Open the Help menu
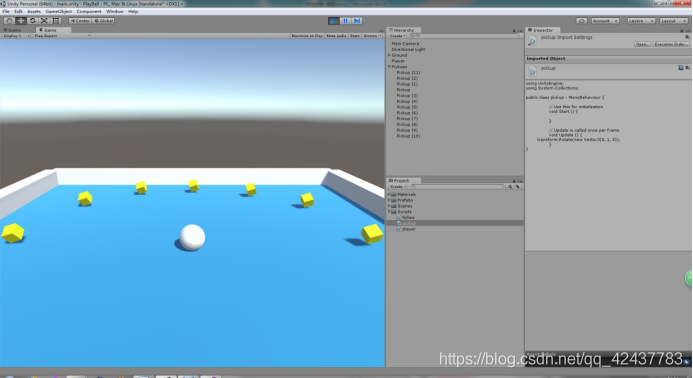The width and height of the screenshot is (693, 378). [x=133, y=11]
